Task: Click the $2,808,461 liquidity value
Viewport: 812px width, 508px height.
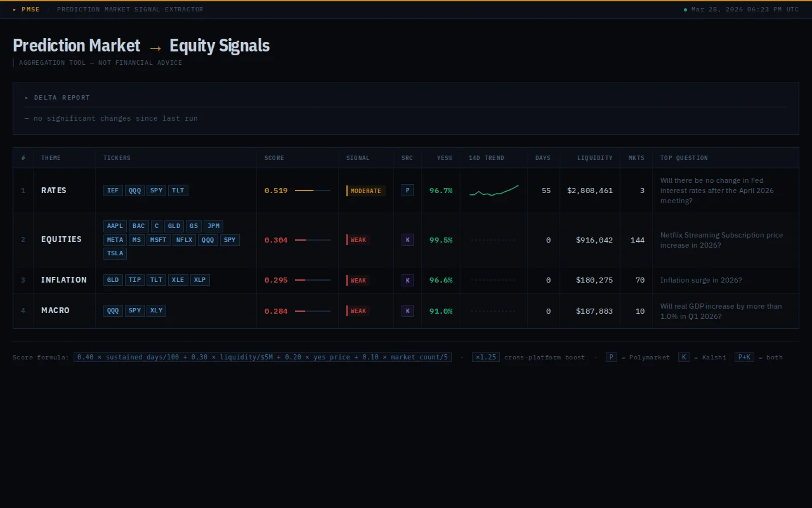Action: click(590, 190)
